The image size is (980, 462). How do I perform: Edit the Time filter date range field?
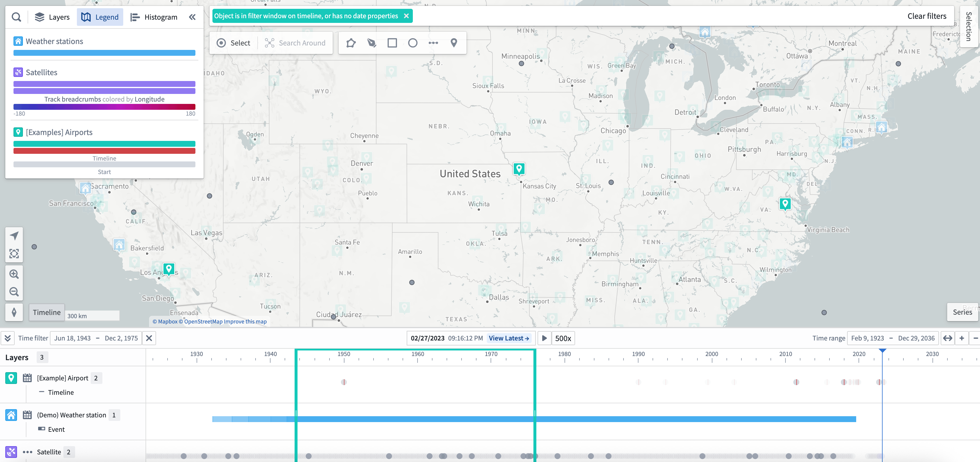[96, 338]
